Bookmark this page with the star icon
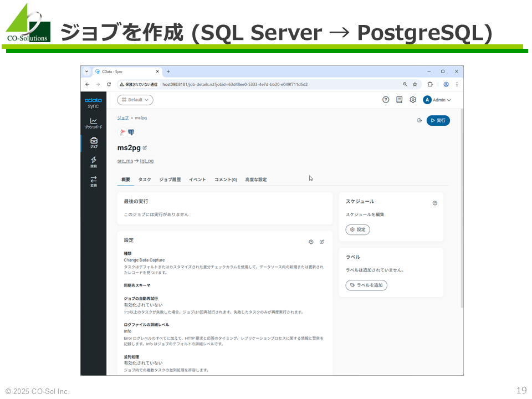This screenshot has width=532, height=399. 415,84
